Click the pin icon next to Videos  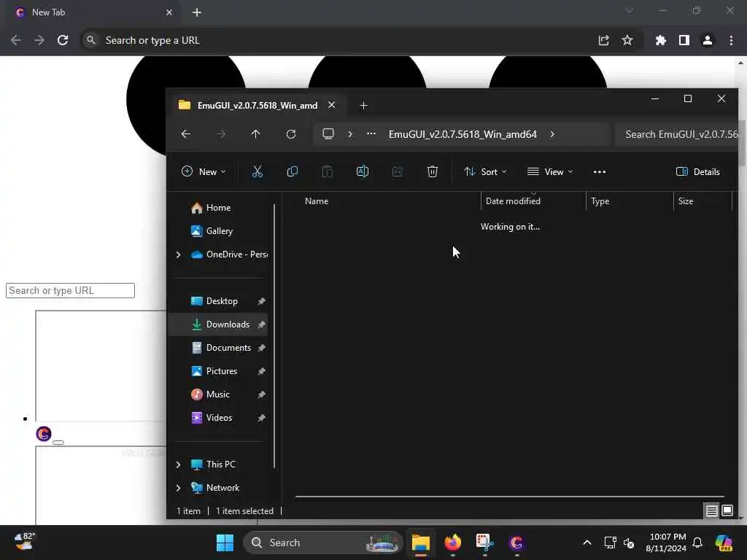(x=262, y=418)
